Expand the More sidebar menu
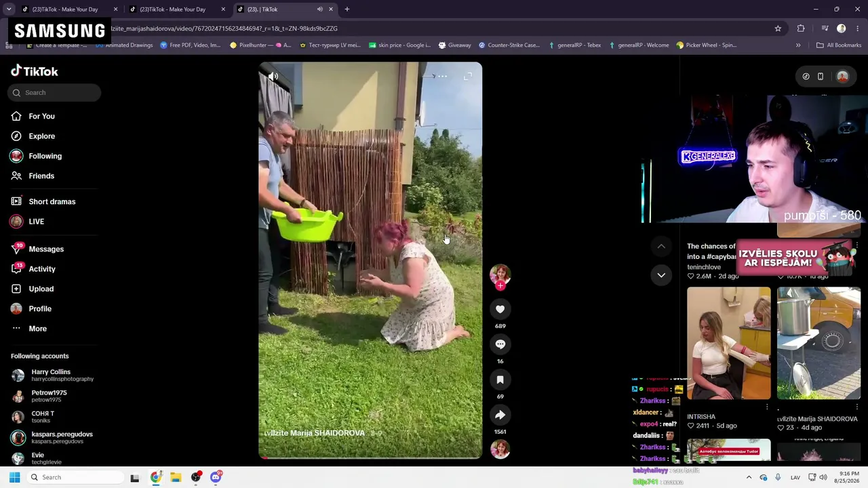Image resolution: width=868 pixels, height=488 pixels. [37, 329]
